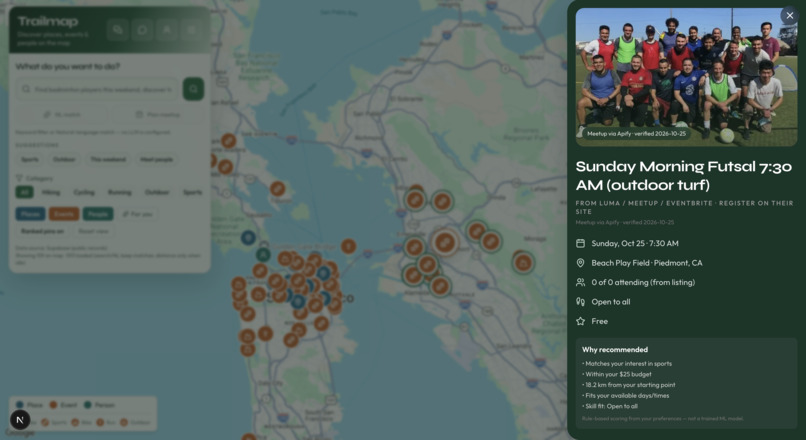
Task: Click the people icon beside attending count
Action: [580, 282]
